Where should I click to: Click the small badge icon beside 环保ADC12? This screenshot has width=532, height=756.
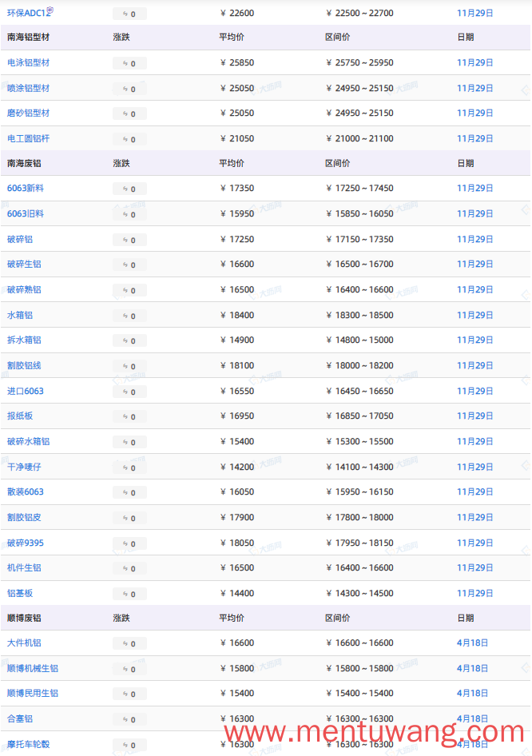[50, 10]
